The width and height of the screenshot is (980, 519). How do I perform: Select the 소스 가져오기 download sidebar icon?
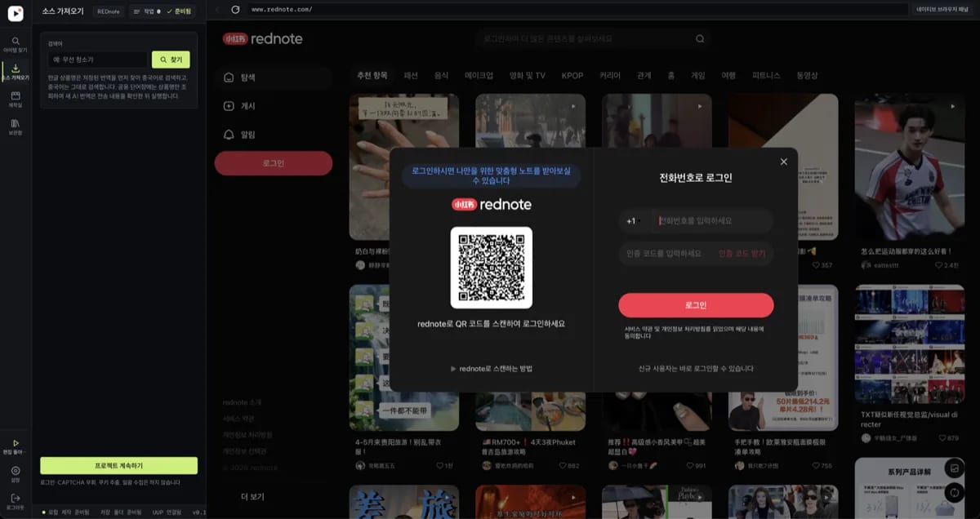coord(16,72)
